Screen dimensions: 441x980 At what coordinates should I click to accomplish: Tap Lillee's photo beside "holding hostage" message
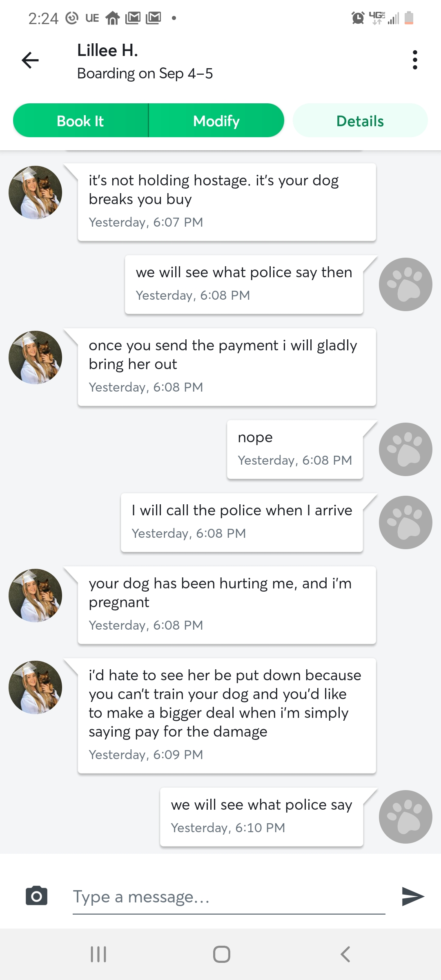(36, 192)
